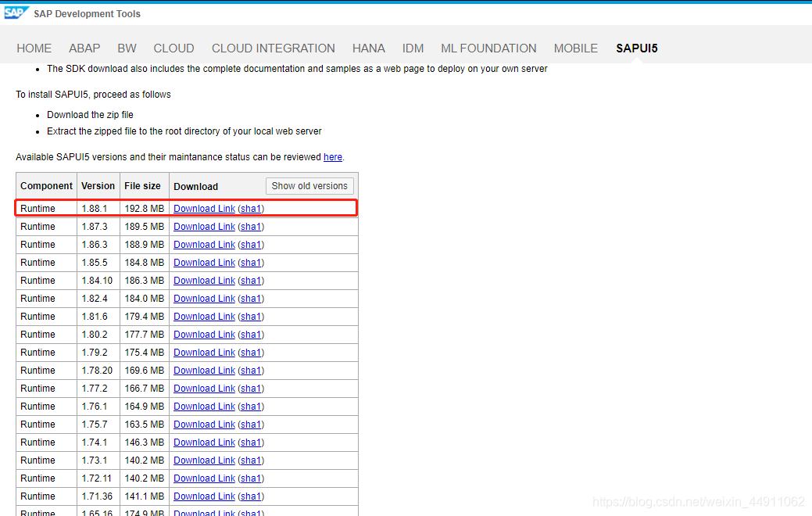Open sha1 link for version 1.75.7

251,425
